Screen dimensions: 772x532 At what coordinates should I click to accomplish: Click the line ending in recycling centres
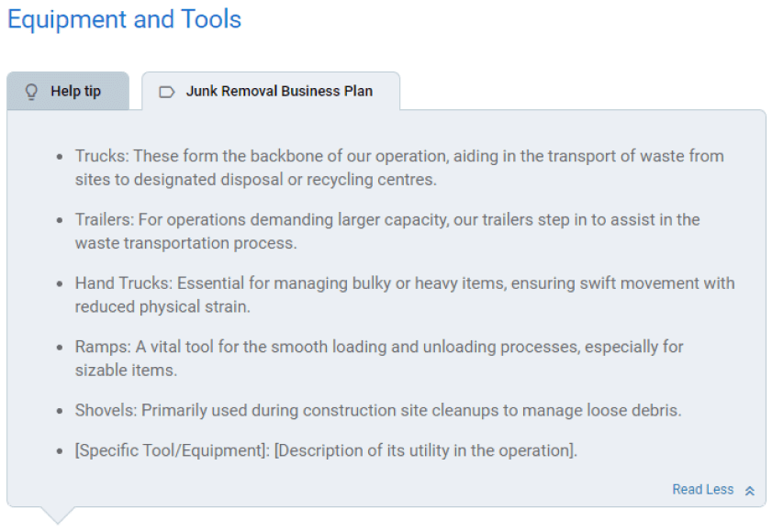[x=255, y=180]
